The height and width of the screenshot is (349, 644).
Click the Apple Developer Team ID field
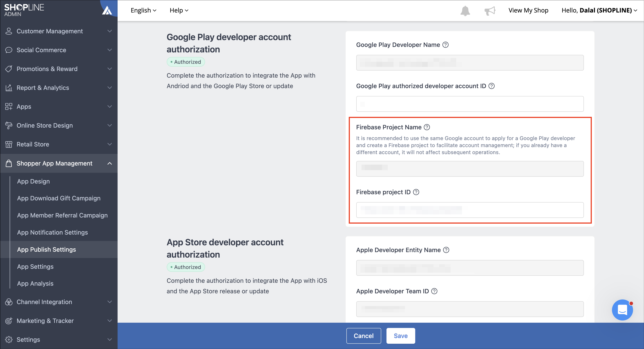470,309
